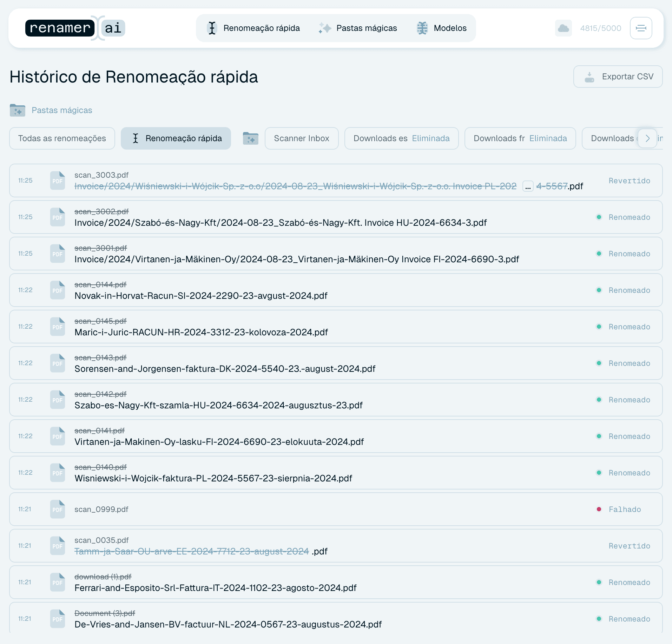Open Renomeação rápida in top navigation
This screenshot has height=644, width=672.
(x=253, y=28)
